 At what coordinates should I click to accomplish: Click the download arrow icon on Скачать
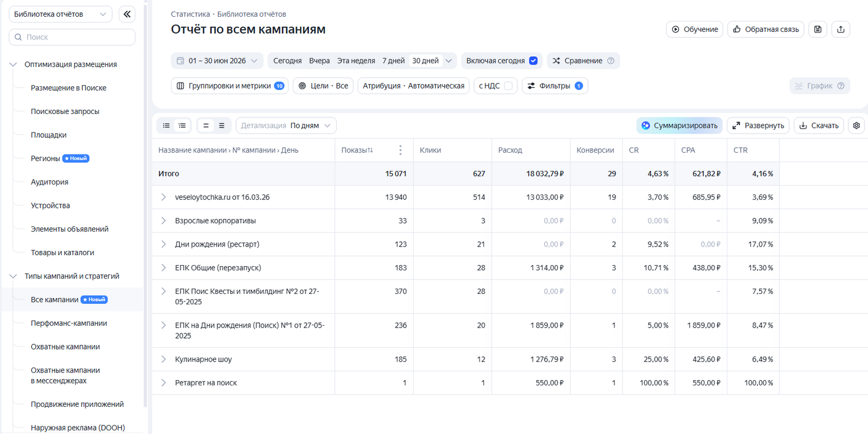pos(804,126)
